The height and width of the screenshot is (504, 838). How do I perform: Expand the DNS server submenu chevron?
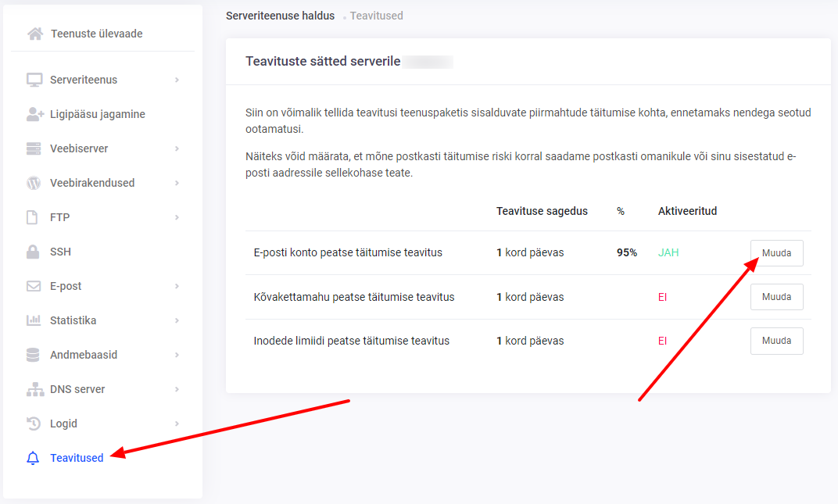click(177, 389)
